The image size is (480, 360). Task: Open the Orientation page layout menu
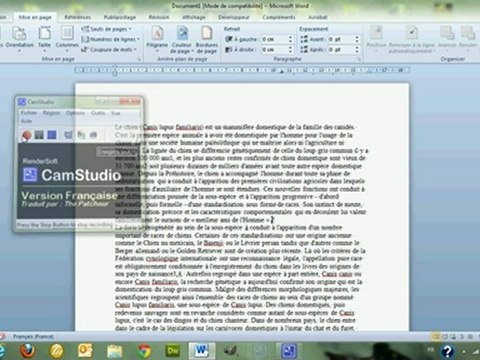(x=19, y=38)
